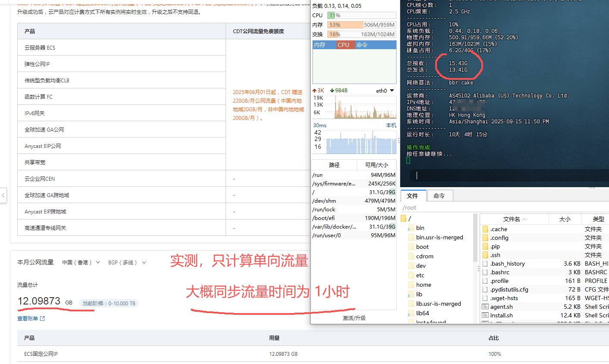Open the eth0 network interface dropdown

[x=392, y=91]
